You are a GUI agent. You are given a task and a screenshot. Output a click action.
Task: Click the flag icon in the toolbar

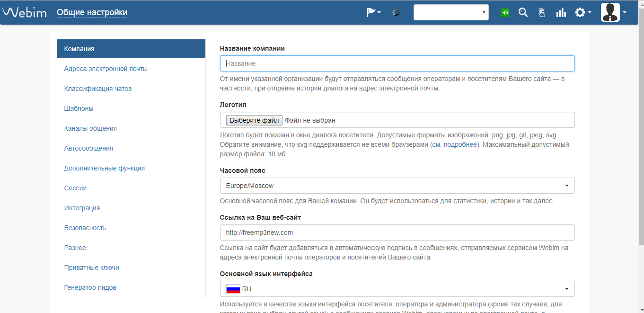(371, 12)
